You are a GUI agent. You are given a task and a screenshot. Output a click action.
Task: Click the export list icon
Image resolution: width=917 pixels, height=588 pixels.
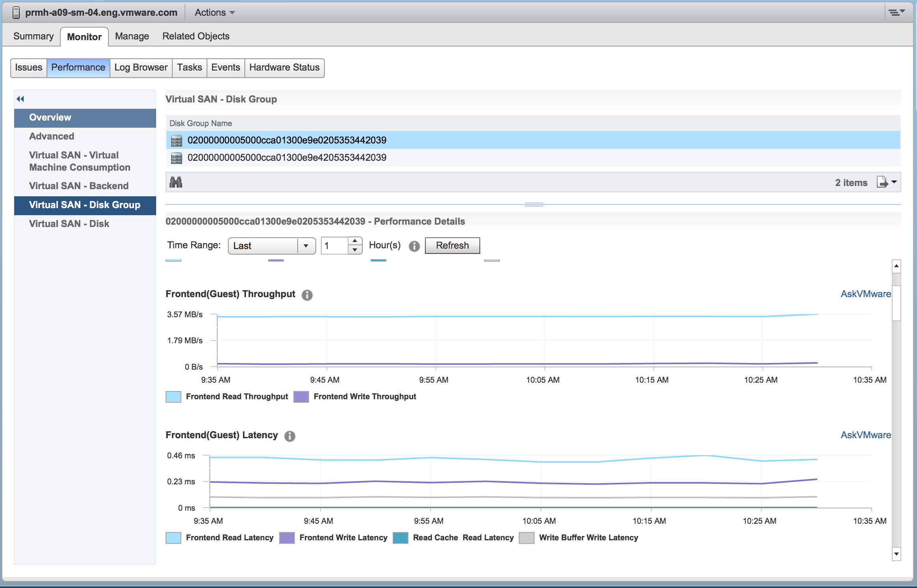(x=882, y=182)
